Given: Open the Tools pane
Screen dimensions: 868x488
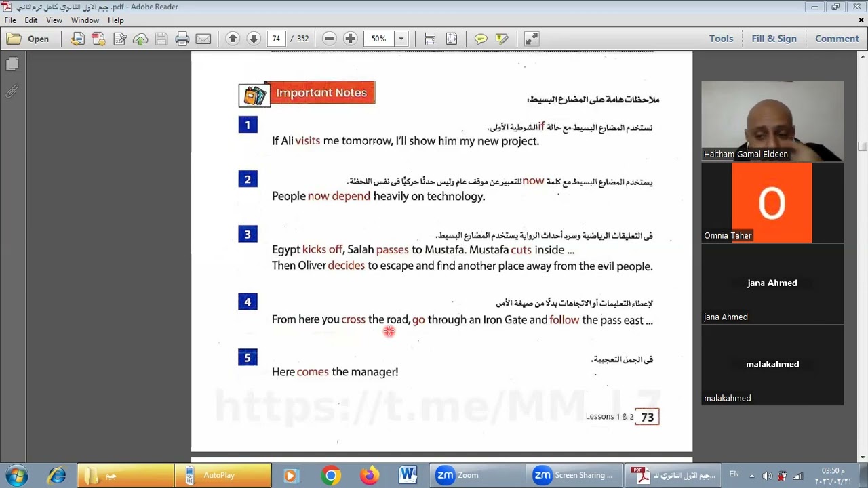Looking at the screenshot, I should [721, 39].
